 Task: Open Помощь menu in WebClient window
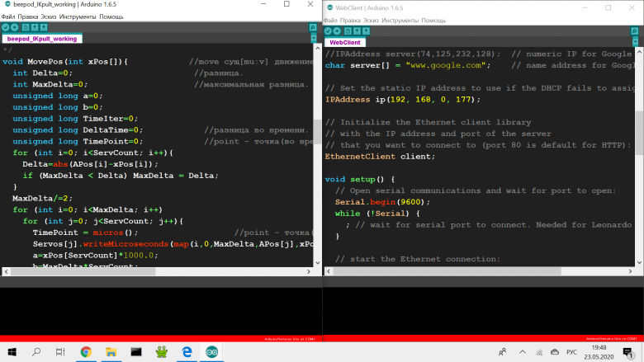(433, 21)
